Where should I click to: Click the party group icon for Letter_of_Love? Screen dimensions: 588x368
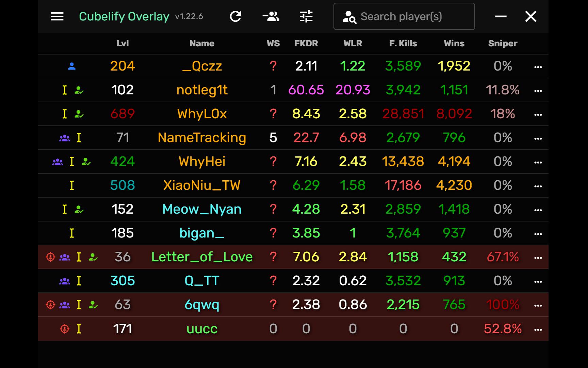point(65,257)
